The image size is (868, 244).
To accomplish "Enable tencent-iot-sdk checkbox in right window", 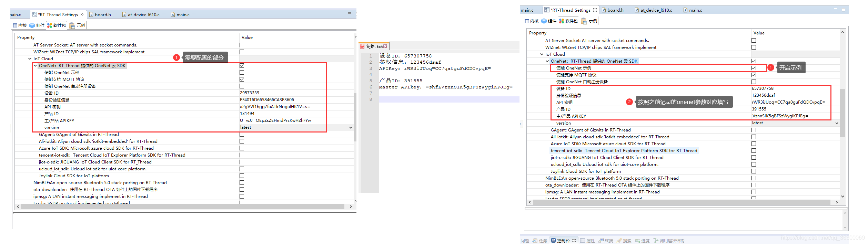I will click(x=754, y=151).
